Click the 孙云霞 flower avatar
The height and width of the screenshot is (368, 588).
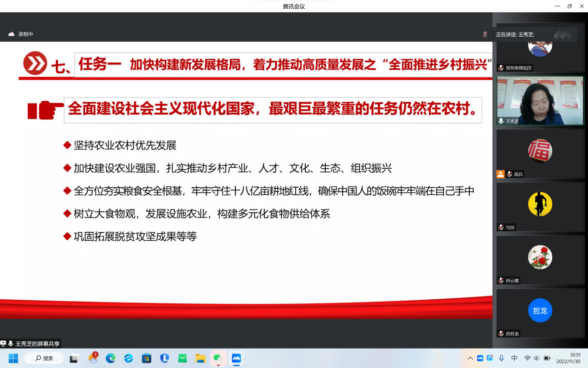[540, 257]
